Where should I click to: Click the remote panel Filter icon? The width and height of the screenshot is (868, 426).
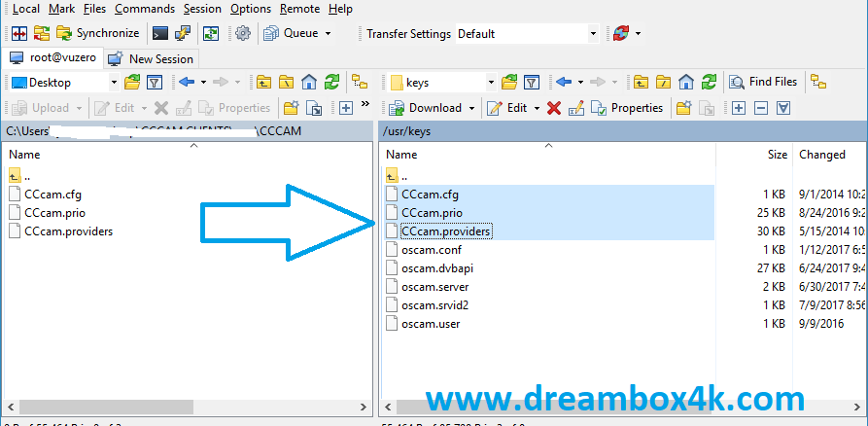pos(532,83)
